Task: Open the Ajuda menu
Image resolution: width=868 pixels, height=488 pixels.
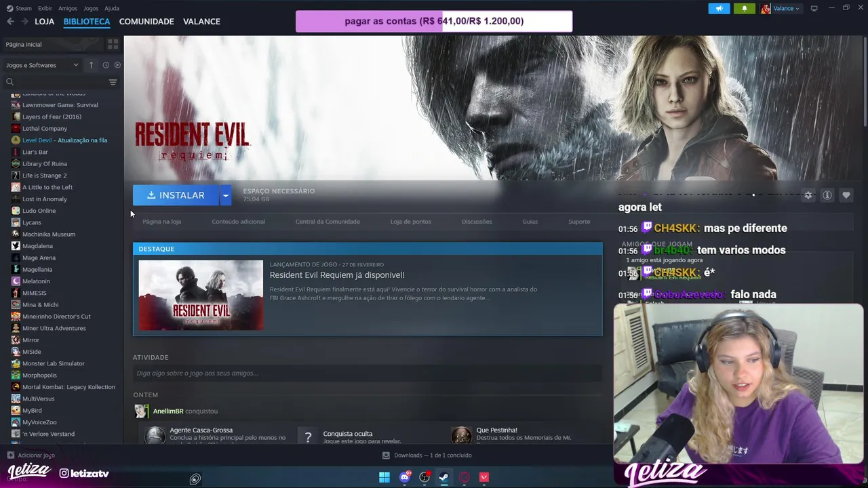Action: tap(112, 8)
